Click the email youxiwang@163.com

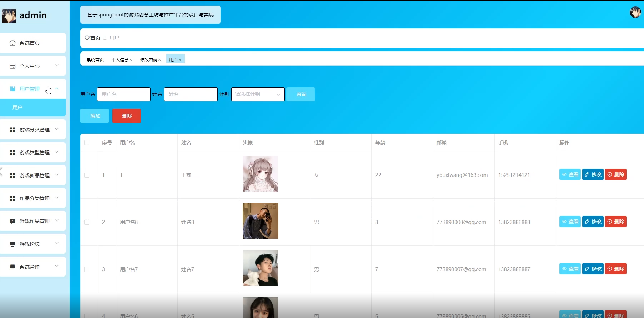point(462,175)
